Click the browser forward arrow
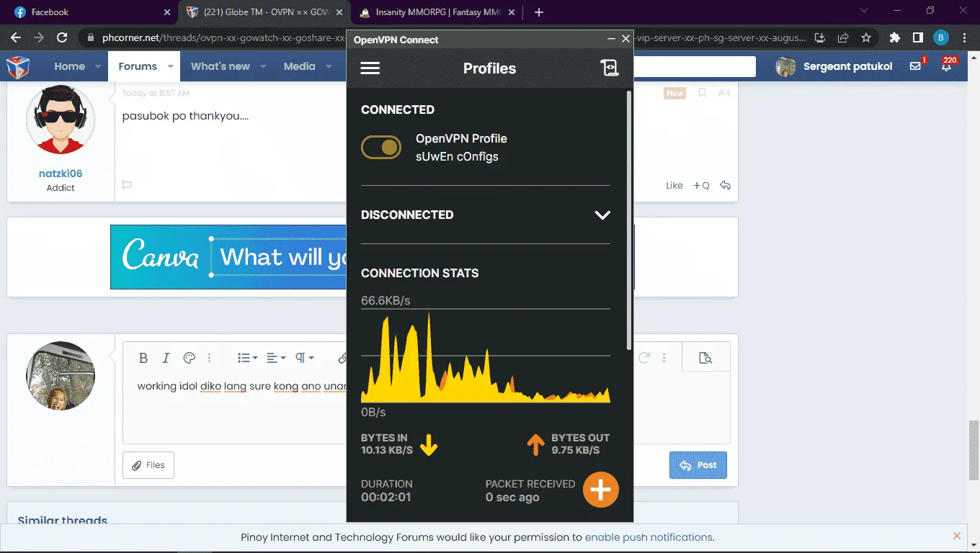 coord(39,37)
